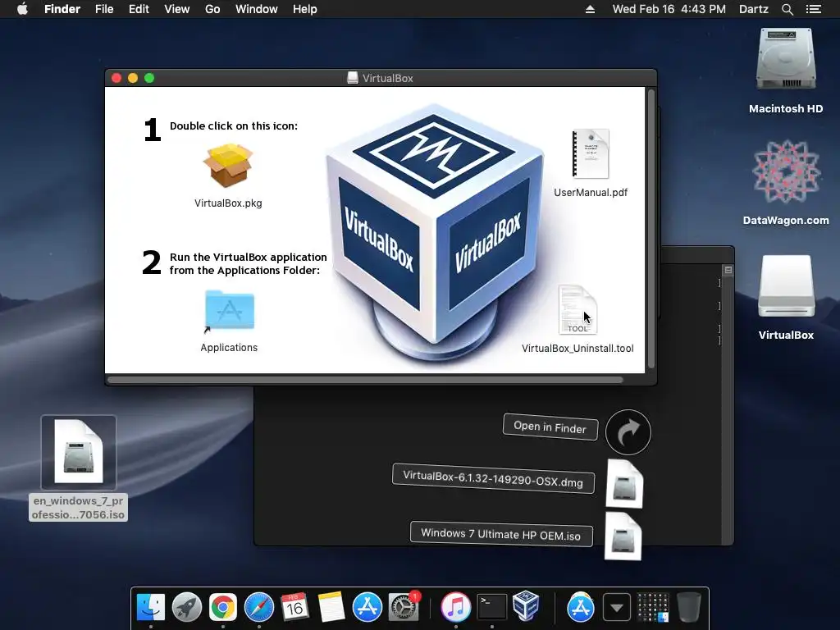Select the en_windows_7 iso file on desktop
The height and width of the screenshot is (630, 840).
[x=79, y=452]
